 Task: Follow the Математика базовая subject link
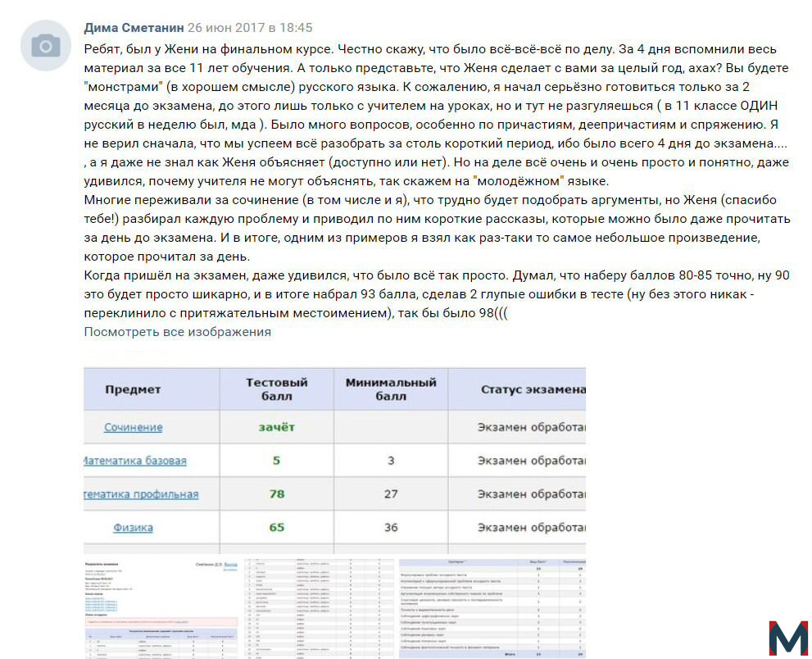(135, 461)
